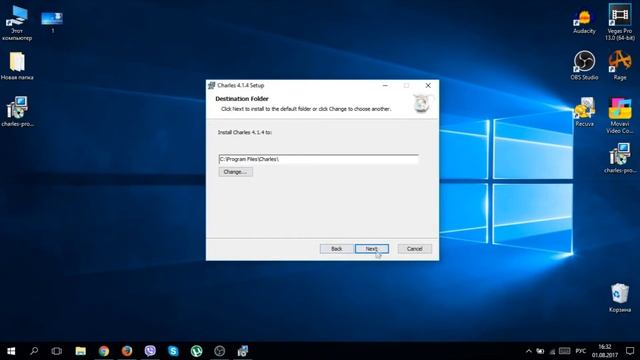
Task: Click the installer taskbar icon
Action: [243, 351]
